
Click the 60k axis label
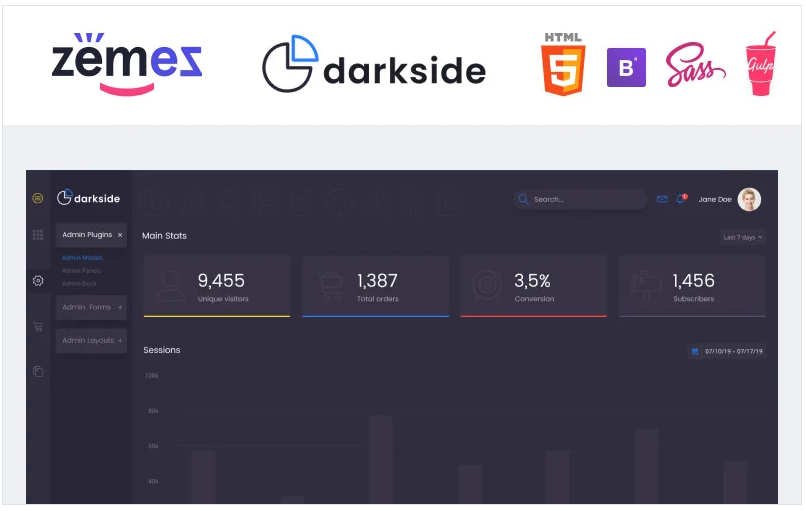pyautogui.click(x=153, y=446)
